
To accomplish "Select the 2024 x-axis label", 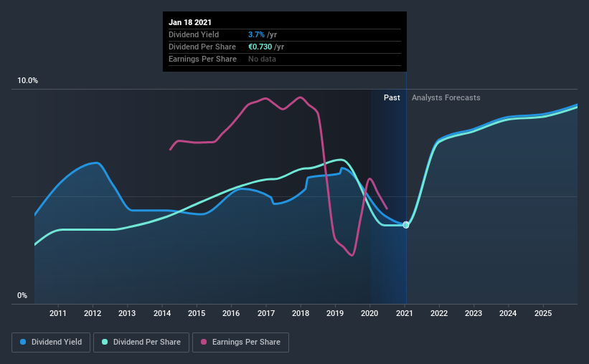I will (508, 313).
